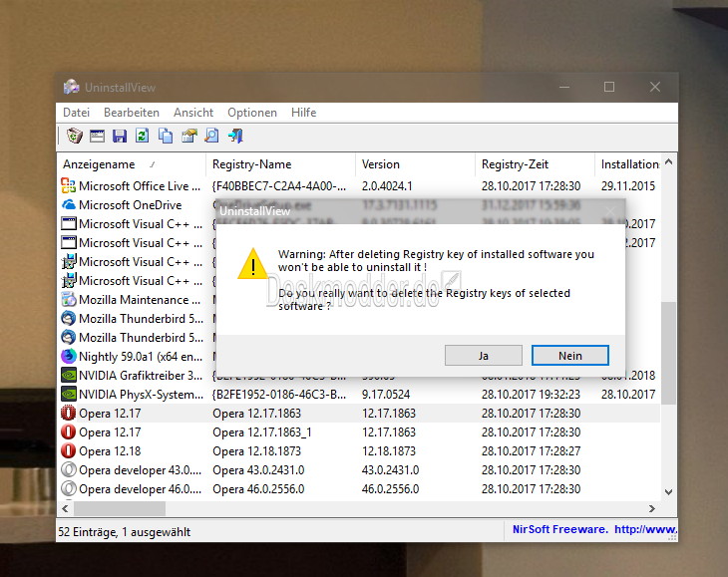Sort by the Anzeigename column header
The width and height of the screenshot is (728, 577).
tap(132, 164)
